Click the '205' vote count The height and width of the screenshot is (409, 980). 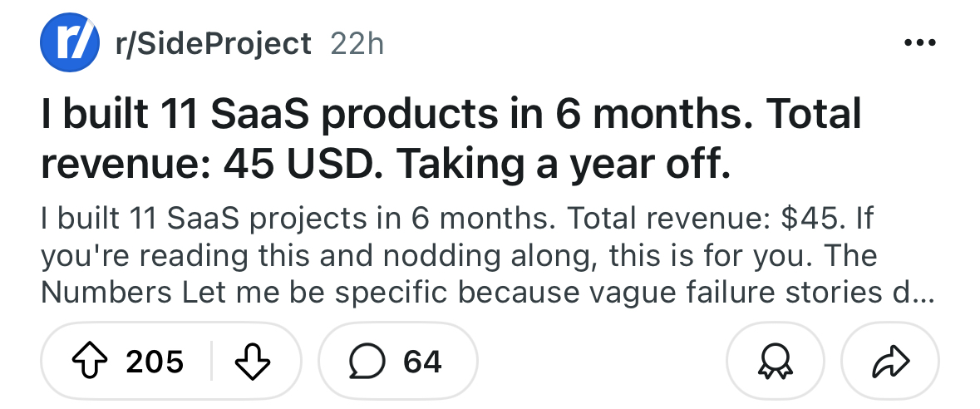point(155,362)
